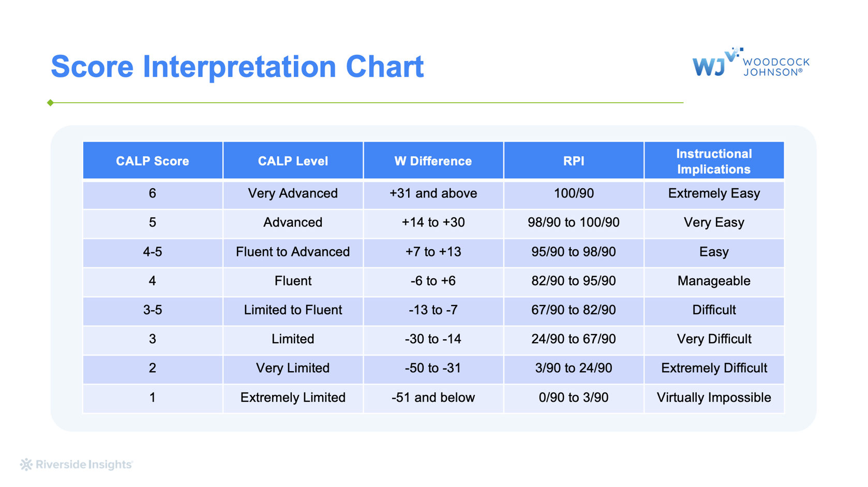Click the Instructional Implications column header

pyautogui.click(x=714, y=161)
